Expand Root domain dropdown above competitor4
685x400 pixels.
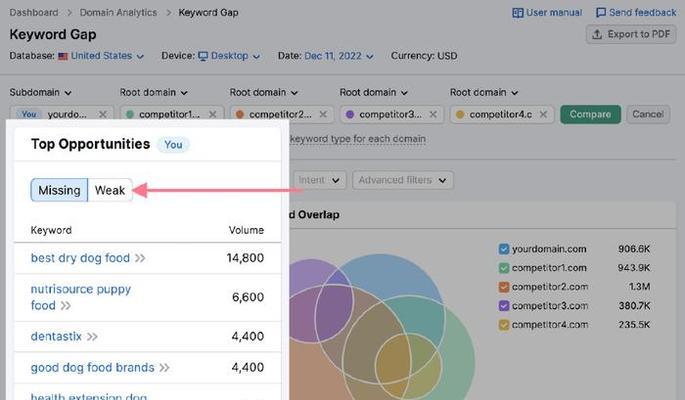click(x=484, y=93)
